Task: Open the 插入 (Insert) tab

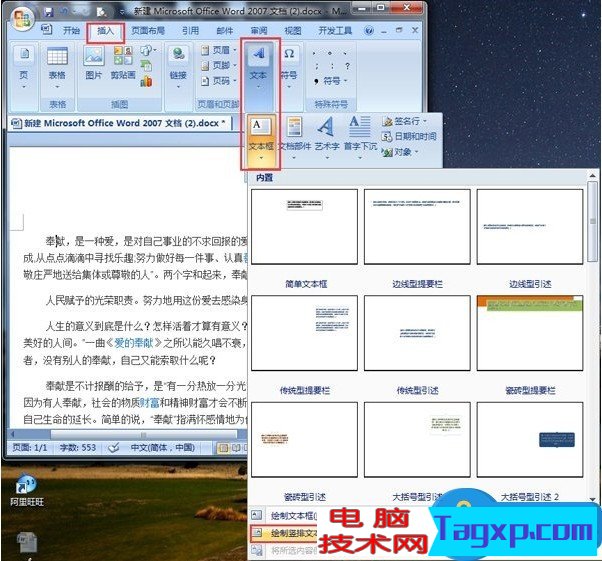Action: coord(106,31)
